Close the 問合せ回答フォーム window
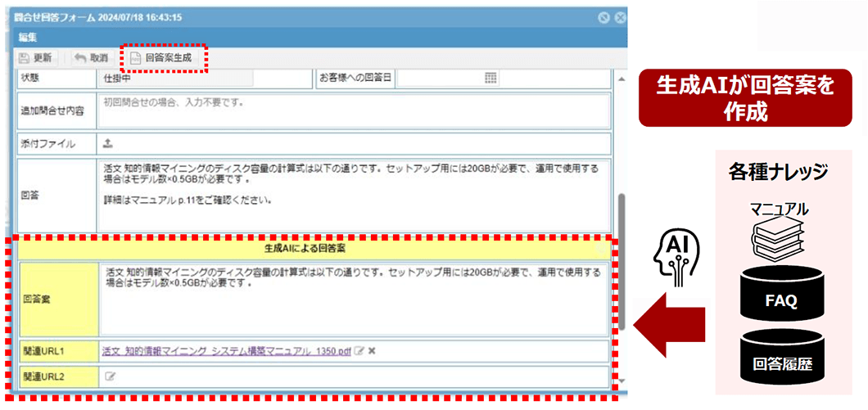This screenshot has width=868, height=410. (x=620, y=18)
